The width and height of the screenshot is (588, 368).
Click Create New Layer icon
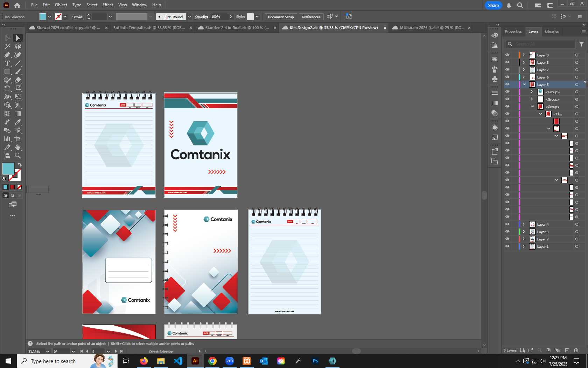(x=567, y=350)
